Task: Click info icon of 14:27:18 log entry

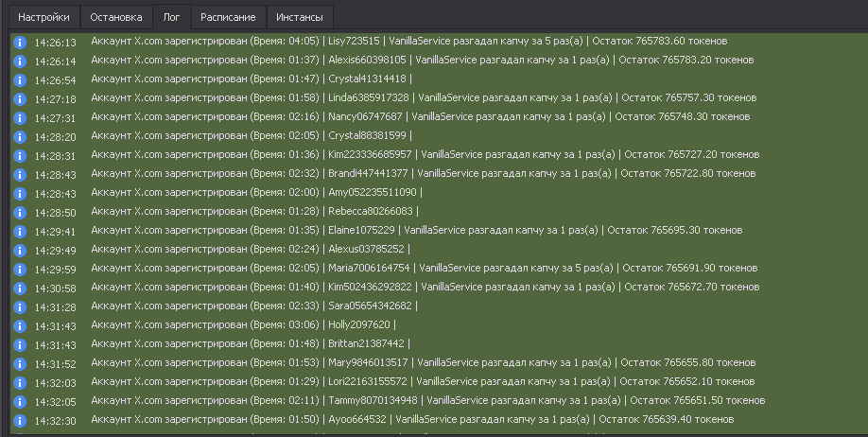Action: pos(20,99)
